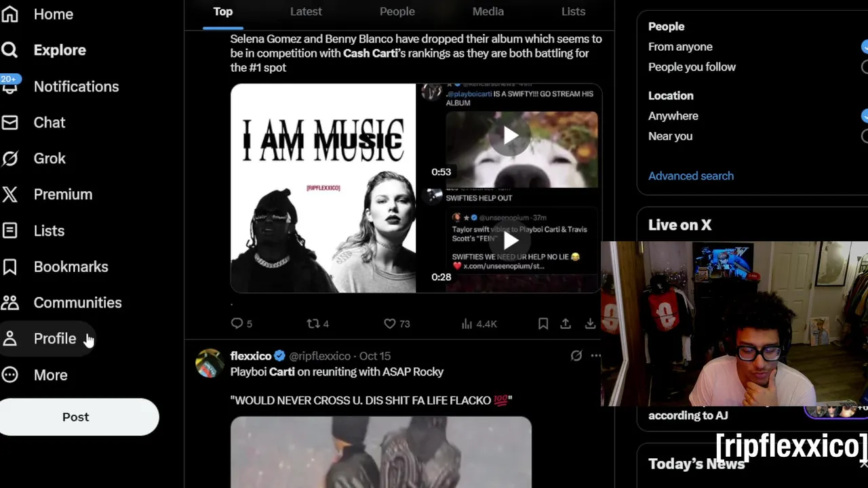Open the Chat envelope icon
This screenshot has width=868, height=488.
pos(9,122)
